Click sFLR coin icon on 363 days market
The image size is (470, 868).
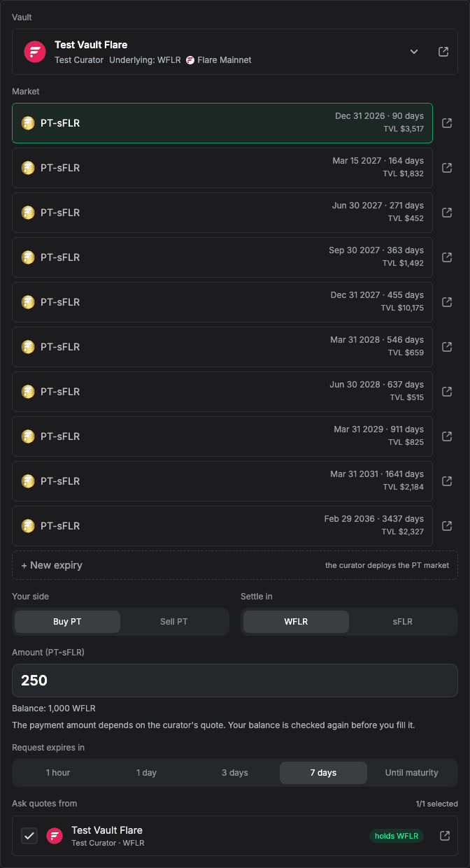pos(28,257)
